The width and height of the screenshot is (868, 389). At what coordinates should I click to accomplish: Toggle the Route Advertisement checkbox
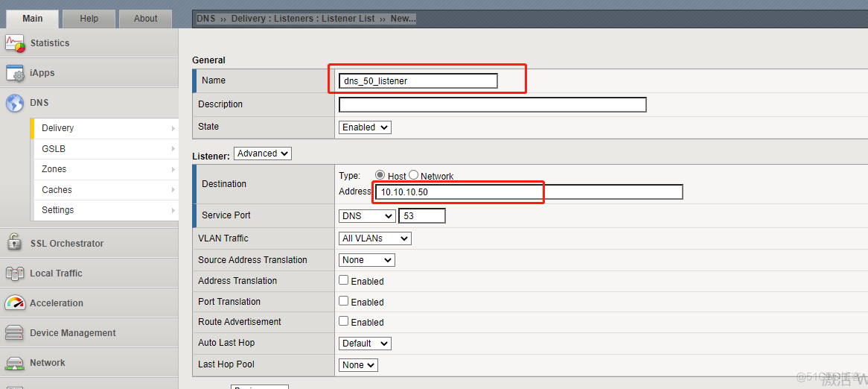point(343,321)
